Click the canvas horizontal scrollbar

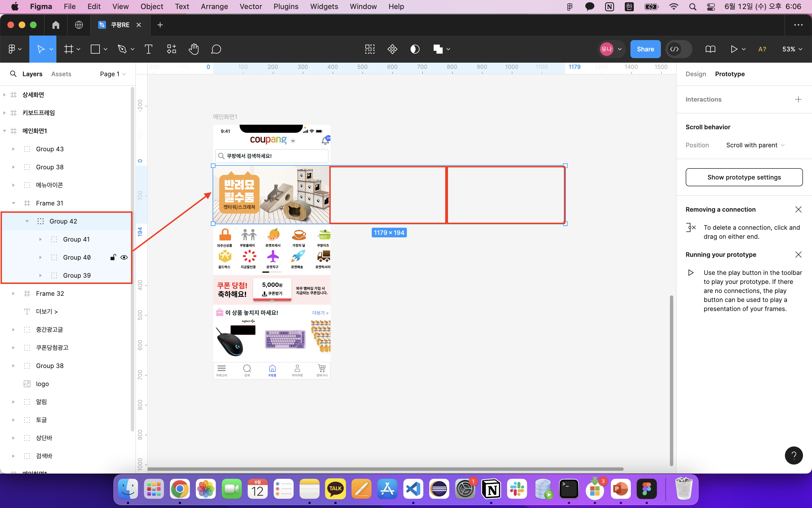(x=385, y=469)
